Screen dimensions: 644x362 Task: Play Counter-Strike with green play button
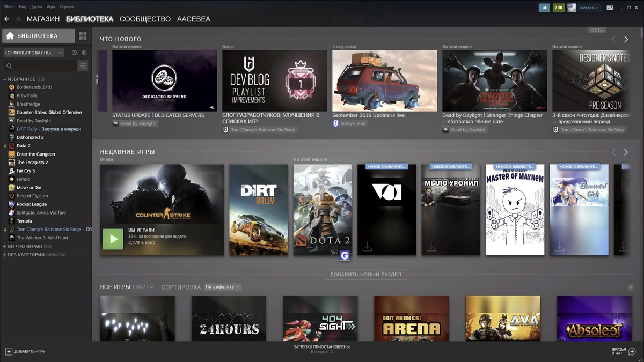point(113,239)
